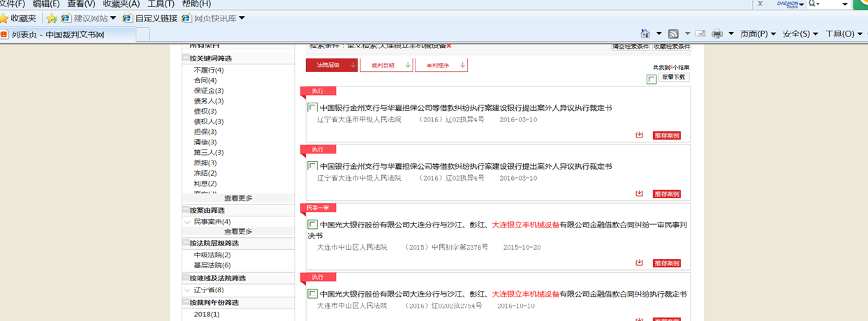Open the 收藏夹(A) menu

(121, 4)
